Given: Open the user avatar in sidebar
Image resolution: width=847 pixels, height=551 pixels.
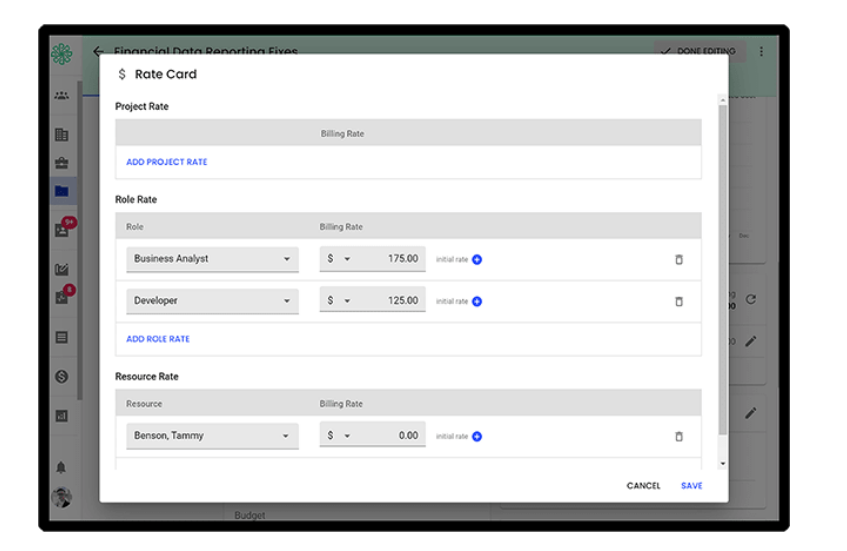Looking at the screenshot, I should pyautogui.click(x=61, y=498).
